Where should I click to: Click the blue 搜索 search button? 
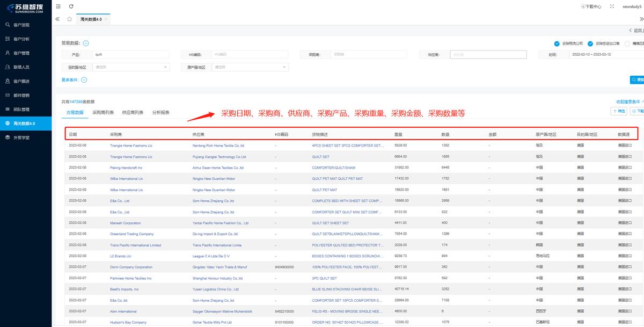(638, 79)
